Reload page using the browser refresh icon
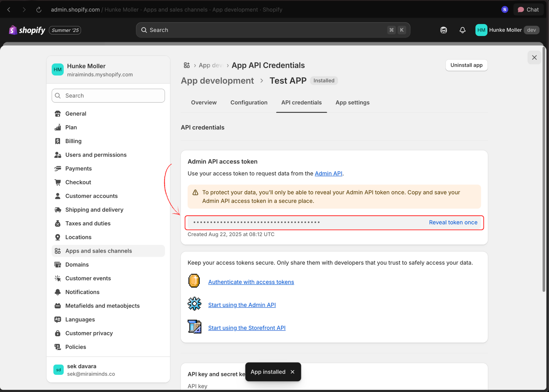 click(39, 10)
